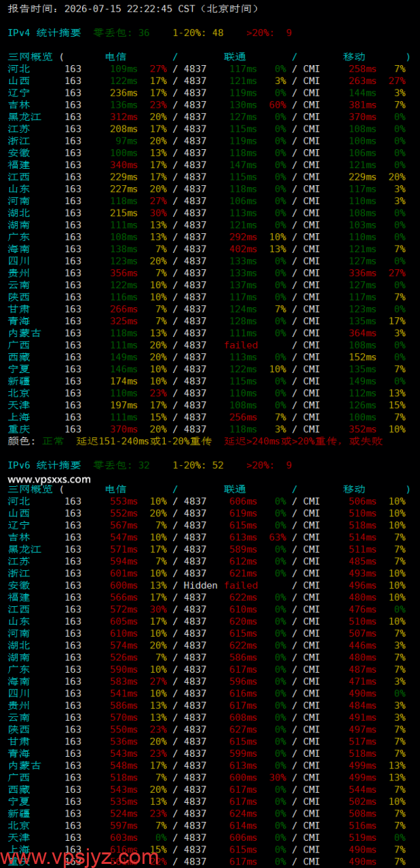Select the 报告时间 timestamp line
The height and width of the screenshot is (868, 420).
(133, 9)
